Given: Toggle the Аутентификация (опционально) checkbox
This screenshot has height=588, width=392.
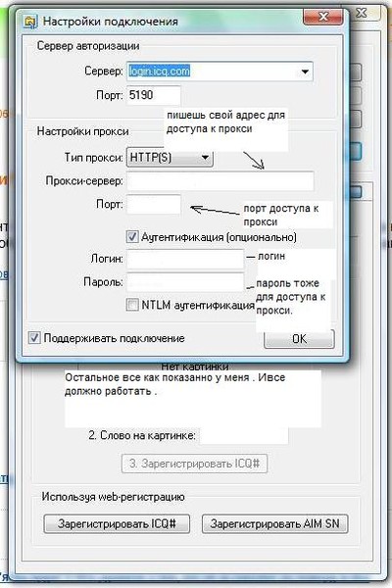Looking at the screenshot, I should 132,237.
